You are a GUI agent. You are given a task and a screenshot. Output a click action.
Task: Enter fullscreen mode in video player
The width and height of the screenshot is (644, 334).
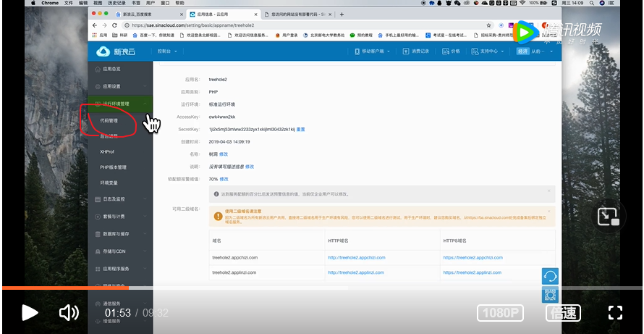pos(615,312)
